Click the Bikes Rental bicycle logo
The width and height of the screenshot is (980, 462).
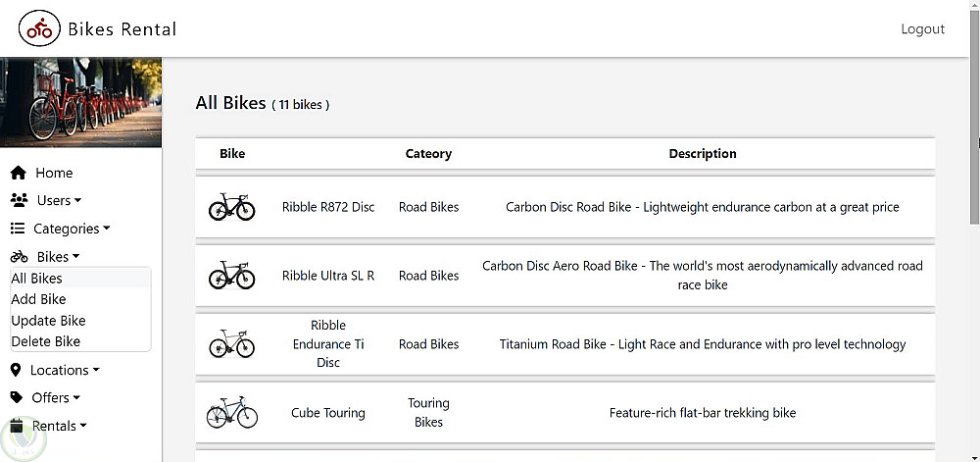(39, 29)
